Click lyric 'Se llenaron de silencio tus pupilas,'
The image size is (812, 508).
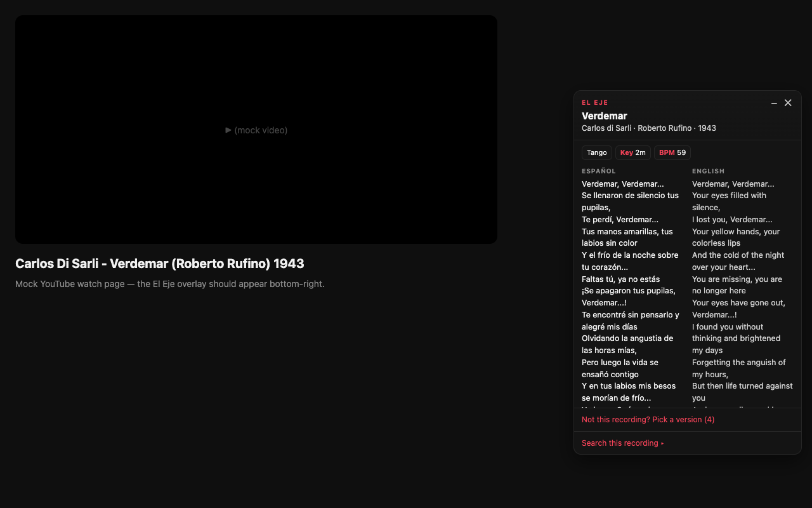630,201
